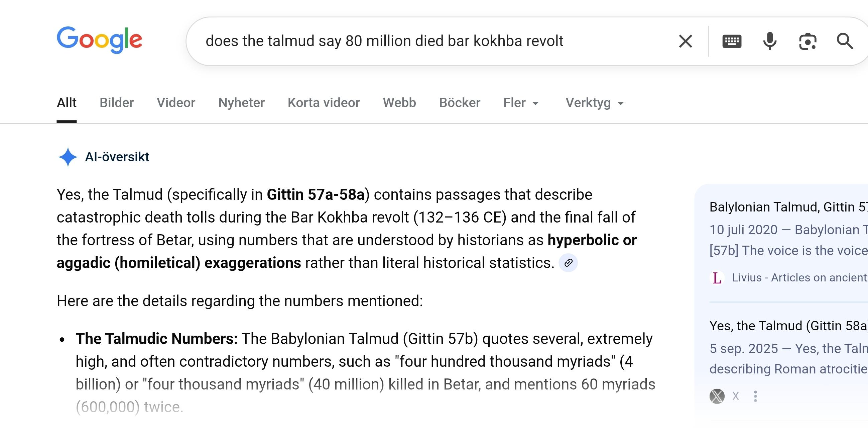Image resolution: width=868 pixels, height=428 pixels.
Task: Start voice search with microphone icon
Action: pyautogui.click(x=770, y=41)
